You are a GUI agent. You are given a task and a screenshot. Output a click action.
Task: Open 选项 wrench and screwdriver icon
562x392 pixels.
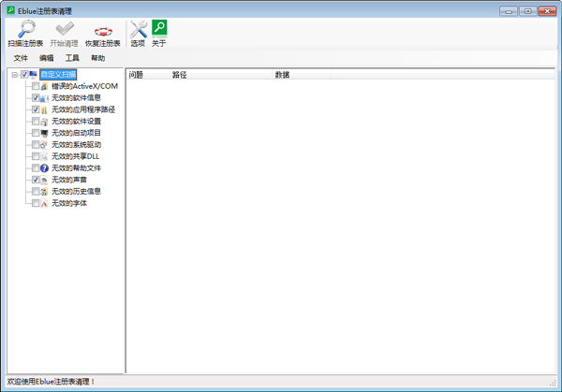(x=139, y=29)
